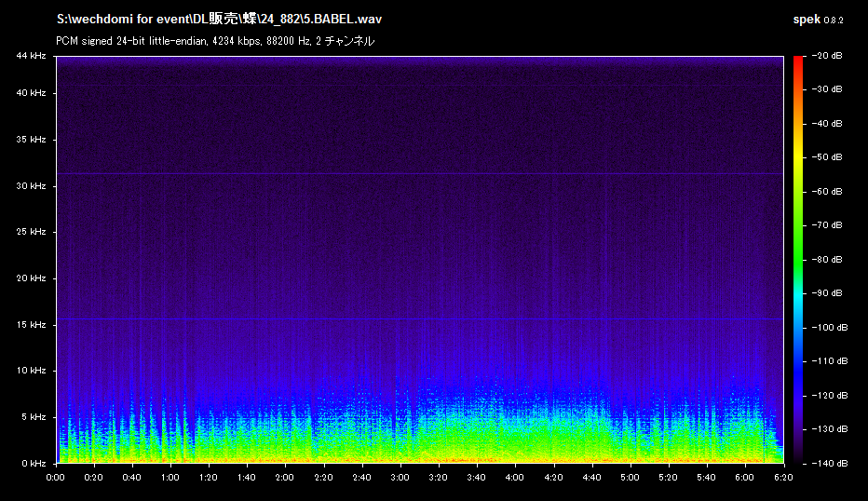
Task: Click the 0:20 time axis label
Action: 93,477
